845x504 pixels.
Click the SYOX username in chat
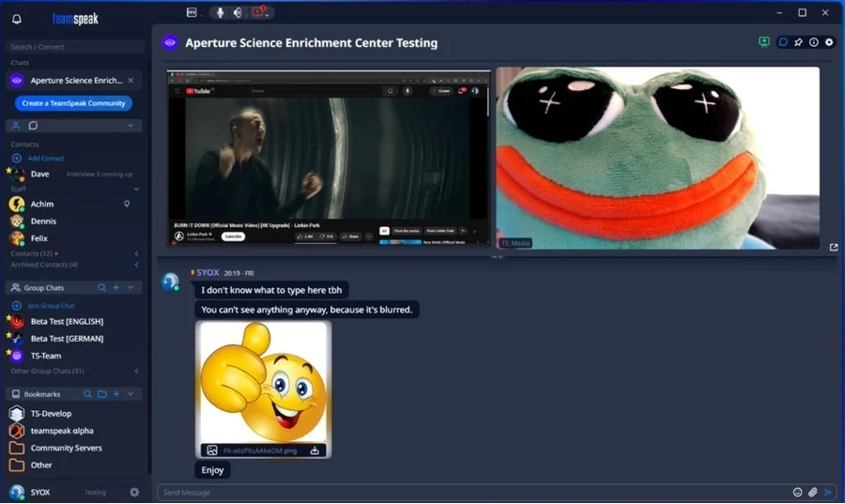207,273
